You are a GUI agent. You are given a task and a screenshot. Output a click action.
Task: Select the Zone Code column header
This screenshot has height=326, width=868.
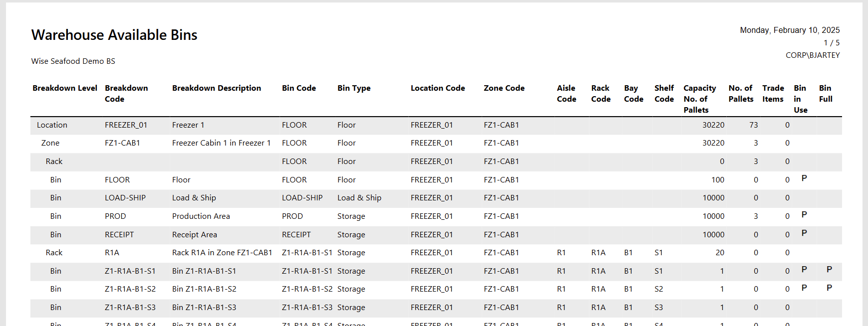pos(504,88)
